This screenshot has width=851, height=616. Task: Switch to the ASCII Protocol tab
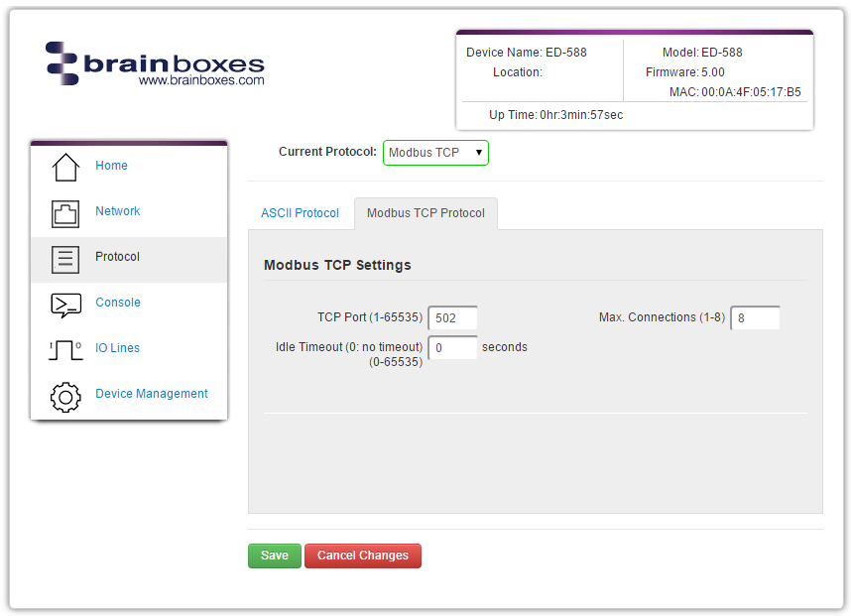300,212
